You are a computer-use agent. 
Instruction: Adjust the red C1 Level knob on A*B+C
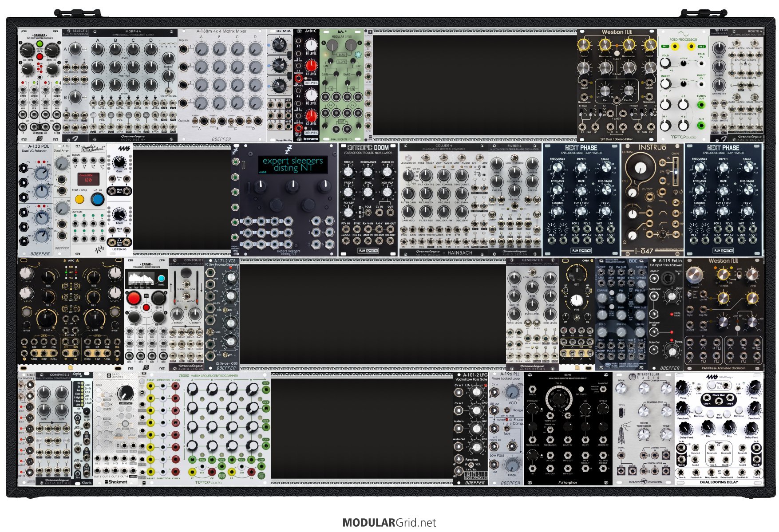(x=312, y=66)
